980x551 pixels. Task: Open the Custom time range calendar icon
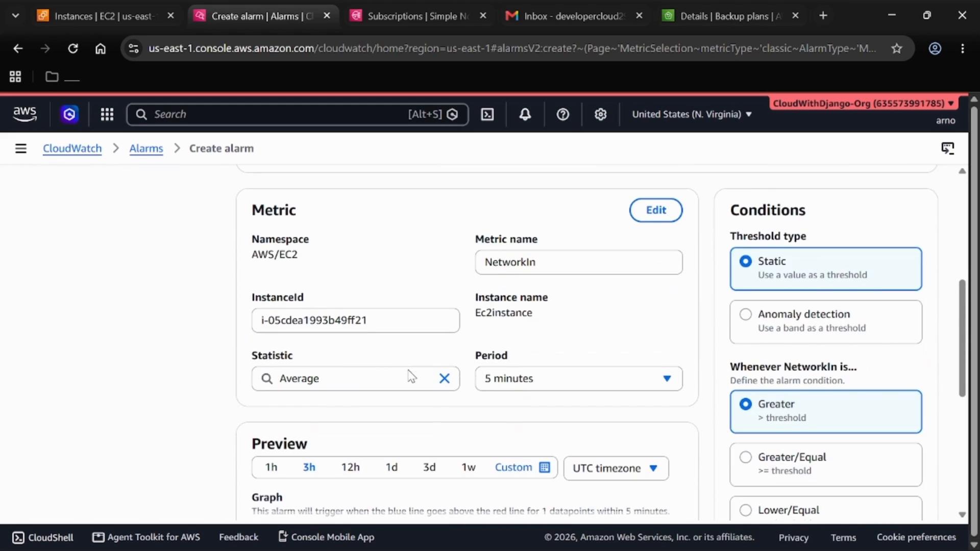coord(545,467)
